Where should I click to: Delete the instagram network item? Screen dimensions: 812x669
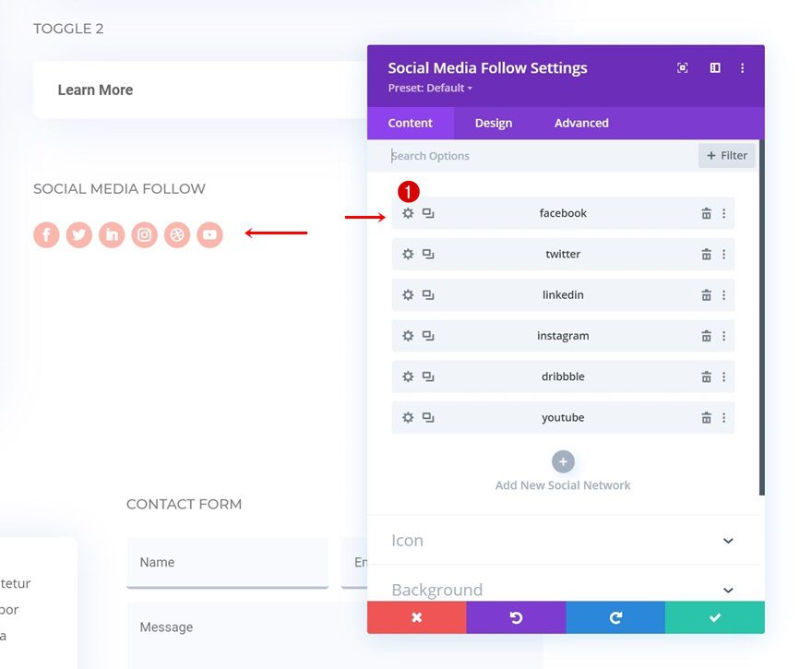tap(707, 336)
